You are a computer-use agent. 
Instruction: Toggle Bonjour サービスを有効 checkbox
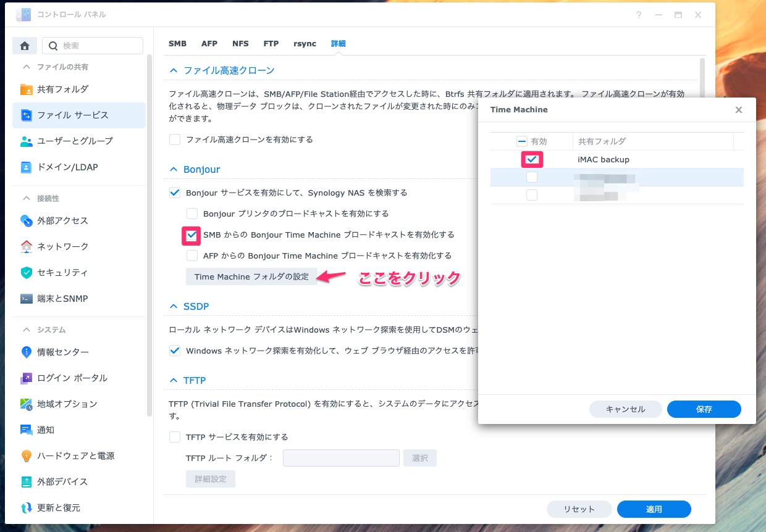[175, 193]
